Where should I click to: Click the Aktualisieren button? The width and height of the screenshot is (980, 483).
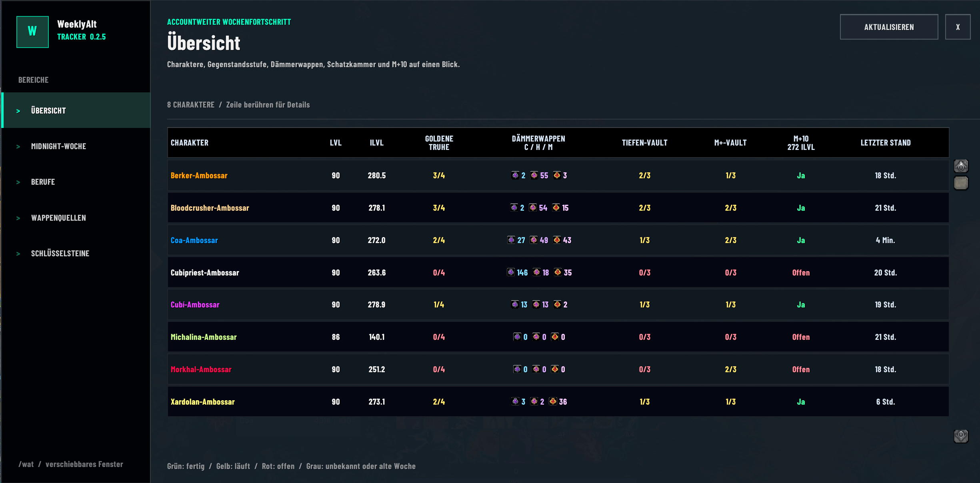(x=889, y=27)
